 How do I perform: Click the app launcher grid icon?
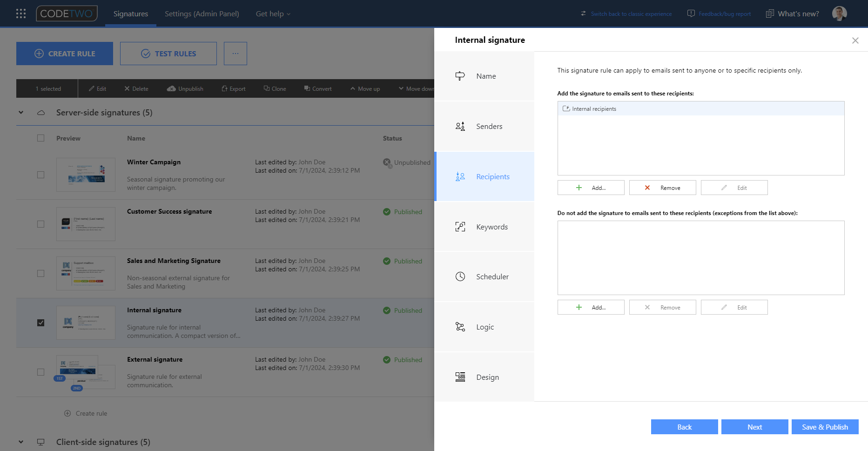tap(20, 13)
